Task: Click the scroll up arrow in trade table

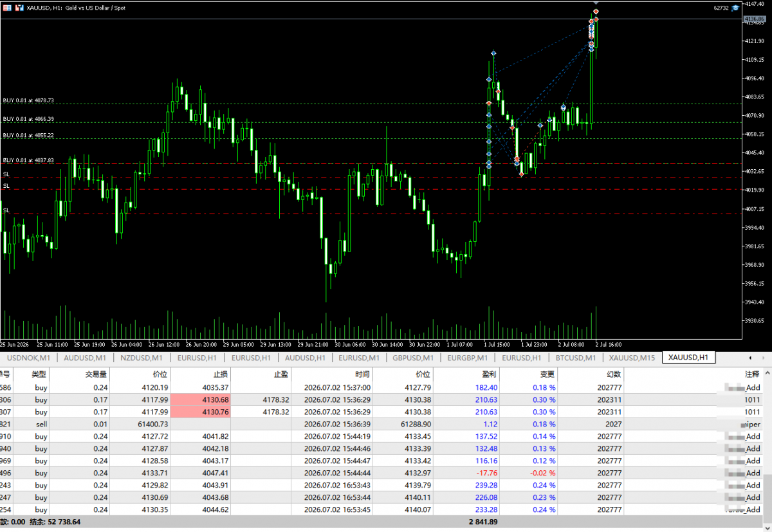Action: pyautogui.click(x=767, y=373)
